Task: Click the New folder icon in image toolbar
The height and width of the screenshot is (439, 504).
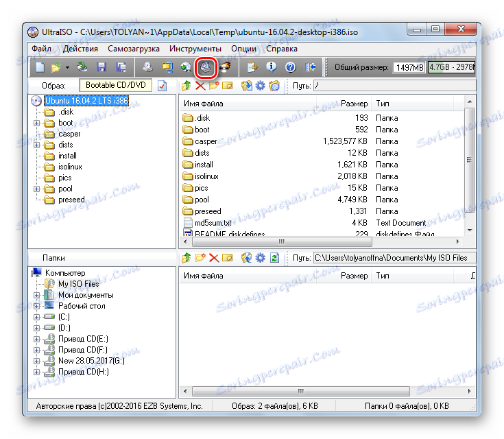Action: click(x=214, y=86)
